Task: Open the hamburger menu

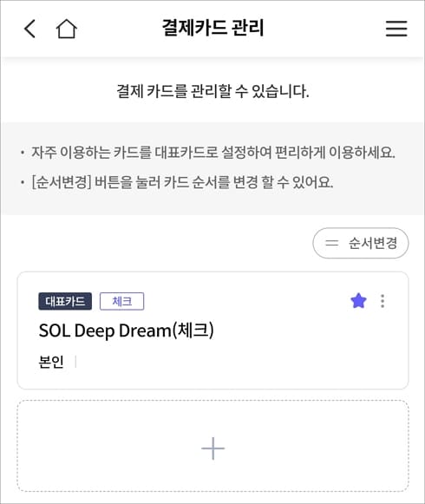Action: [396, 29]
